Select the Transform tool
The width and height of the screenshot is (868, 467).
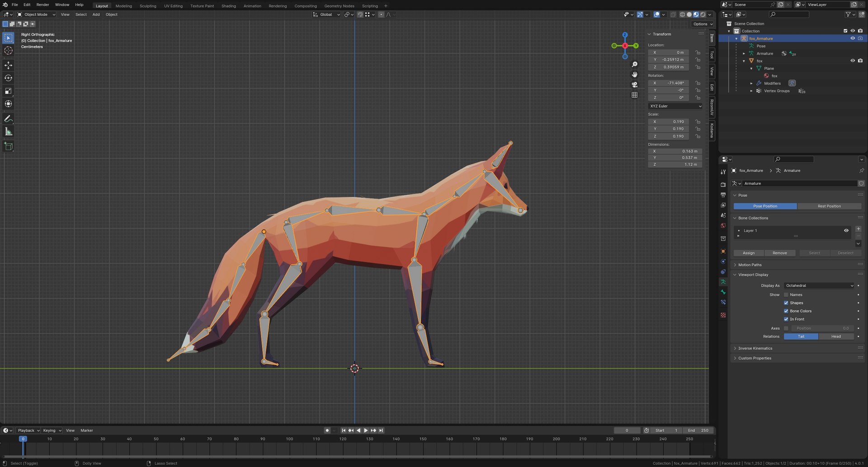point(8,104)
